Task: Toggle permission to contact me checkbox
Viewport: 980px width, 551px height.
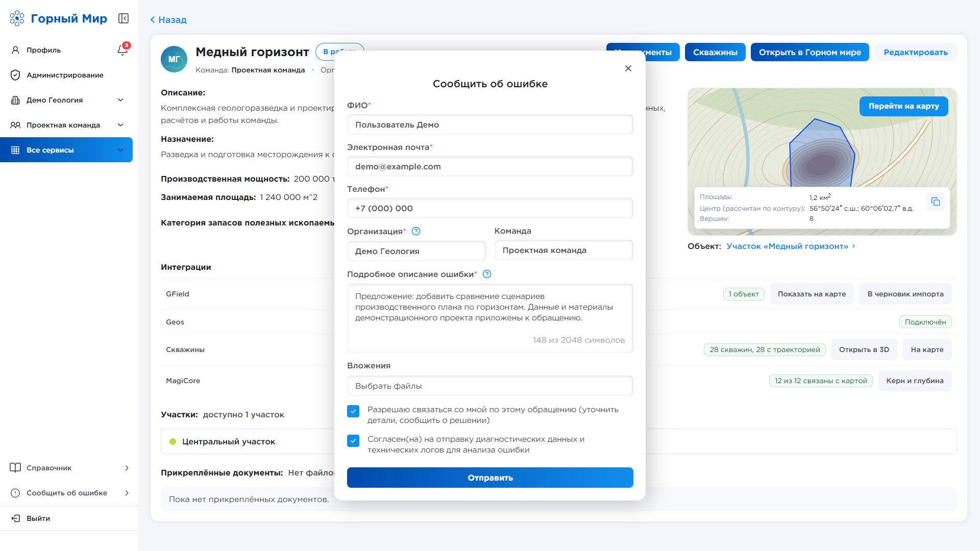Action: point(353,411)
